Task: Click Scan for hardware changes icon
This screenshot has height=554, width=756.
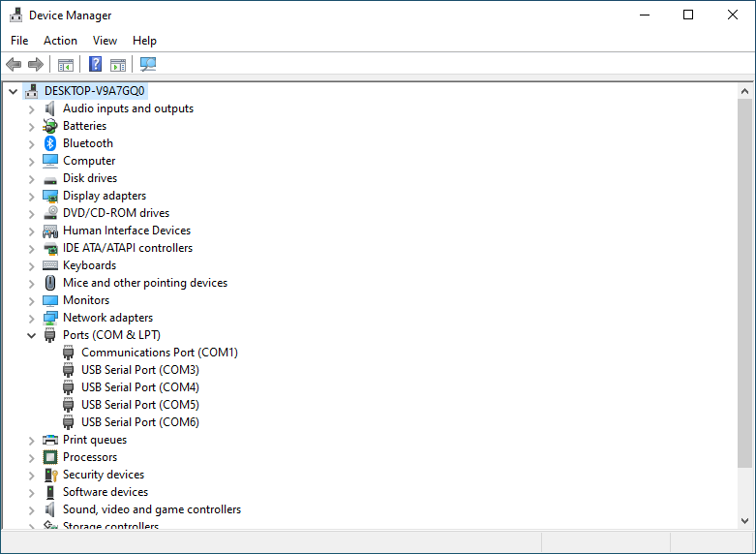Action: (x=148, y=64)
